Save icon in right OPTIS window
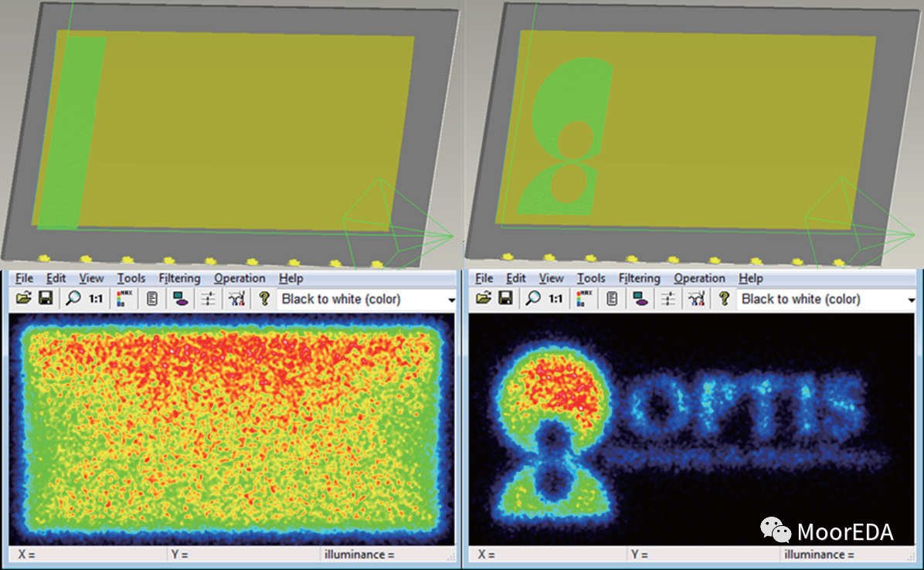 505,299
